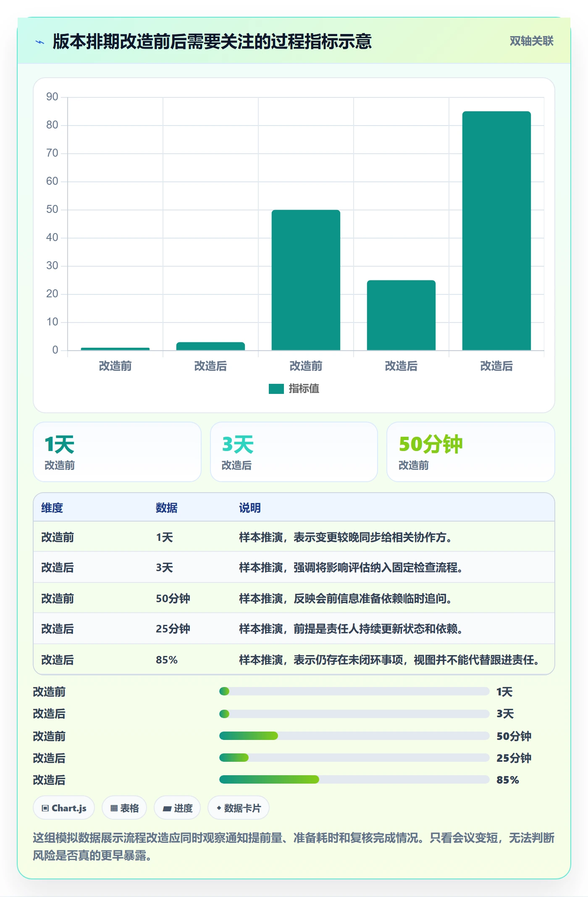
Task: Click the square icon in the Chart.js chip
Action: [x=45, y=808]
